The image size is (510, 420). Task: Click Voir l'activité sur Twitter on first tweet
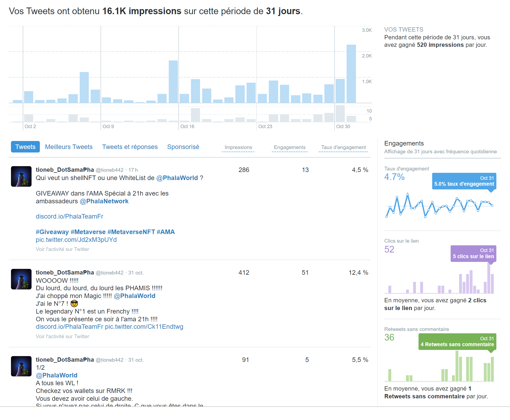click(62, 249)
